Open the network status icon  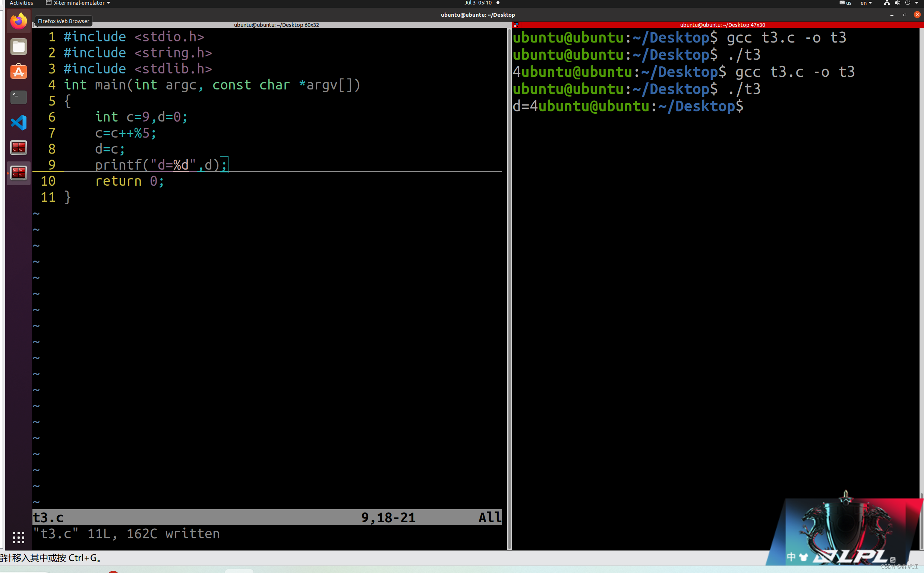tap(886, 3)
